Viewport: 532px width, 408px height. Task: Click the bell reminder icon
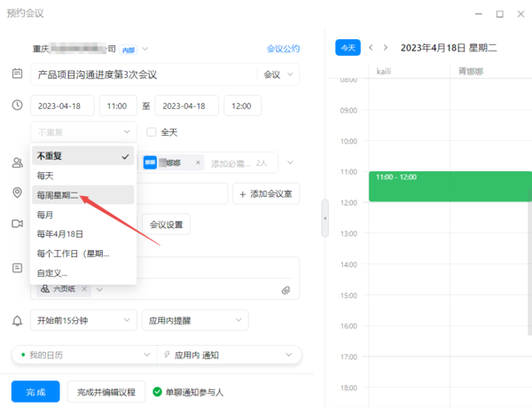(x=17, y=320)
